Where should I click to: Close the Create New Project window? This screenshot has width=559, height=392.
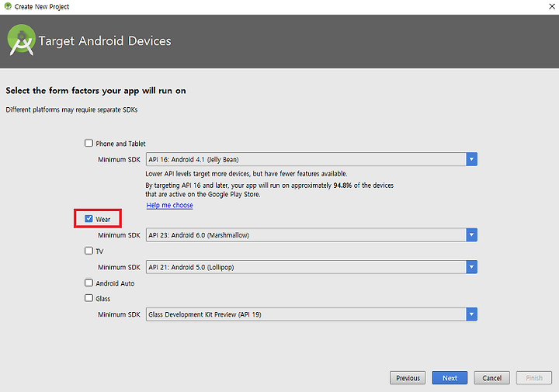click(x=552, y=6)
